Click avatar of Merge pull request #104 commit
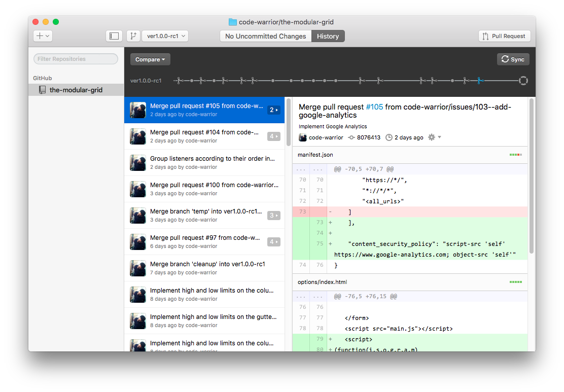Viewport: 564px width, 392px height. 138,136
